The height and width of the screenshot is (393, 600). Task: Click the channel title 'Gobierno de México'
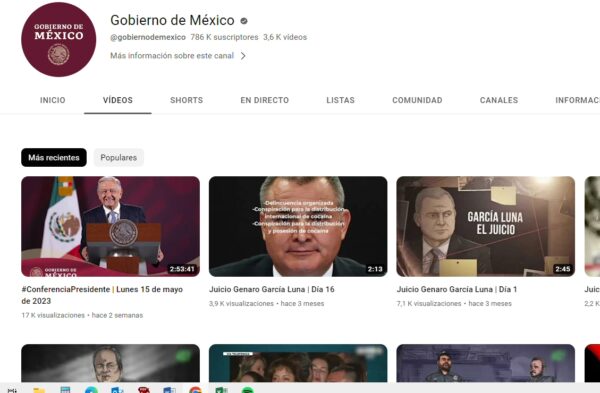[172, 20]
